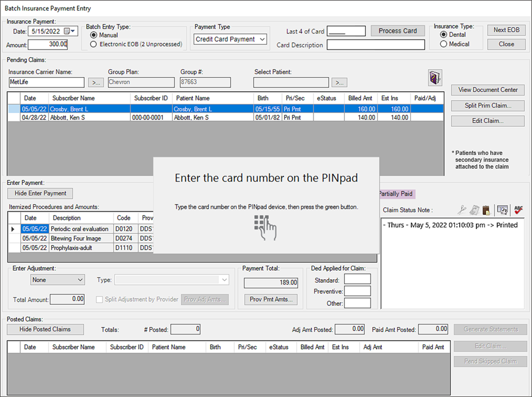The height and width of the screenshot is (397, 532).
Task: Click the date stamp icon in Claim Status Note
Action: pos(502,210)
